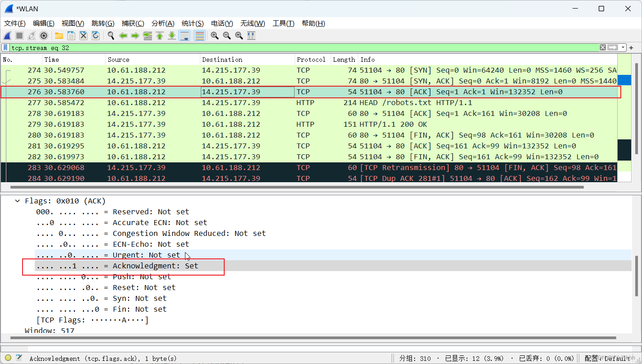Open the 无线(W) menu
The height and width of the screenshot is (364, 642).
tap(253, 23)
